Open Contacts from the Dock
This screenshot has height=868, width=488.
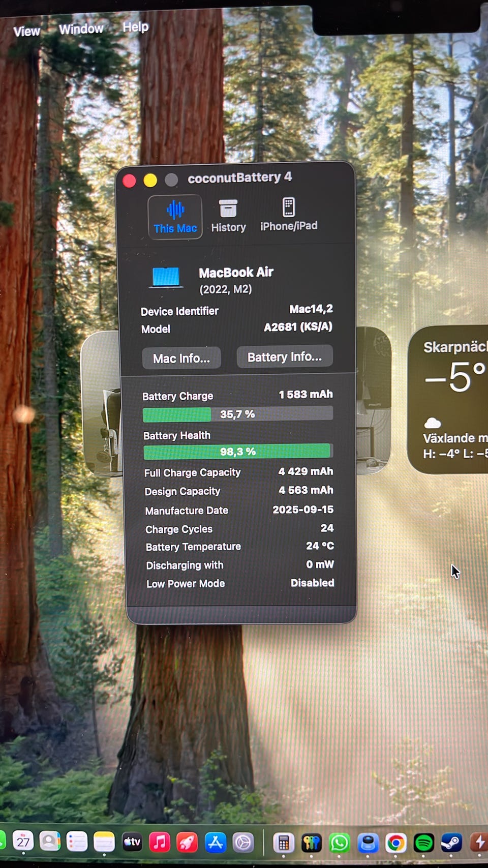(x=50, y=842)
